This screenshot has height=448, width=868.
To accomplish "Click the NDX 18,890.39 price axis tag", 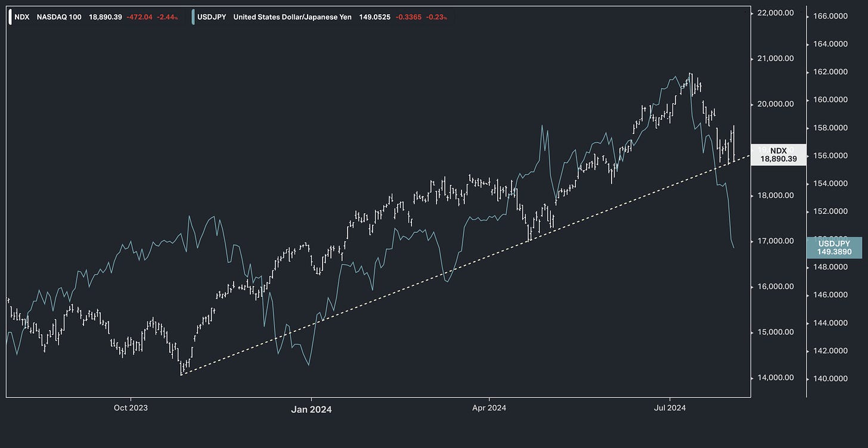I will [x=779, y=155].
